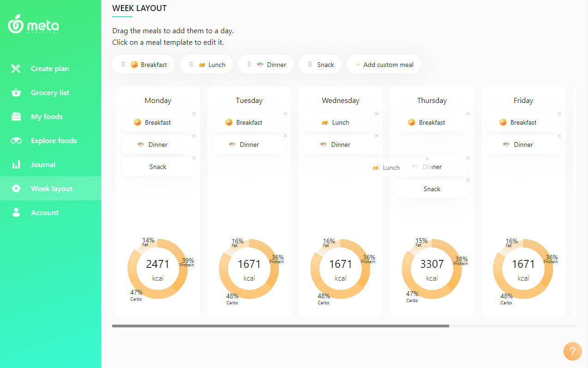
Task: Go to the Journal page
Action: click(x=43, y=165)
